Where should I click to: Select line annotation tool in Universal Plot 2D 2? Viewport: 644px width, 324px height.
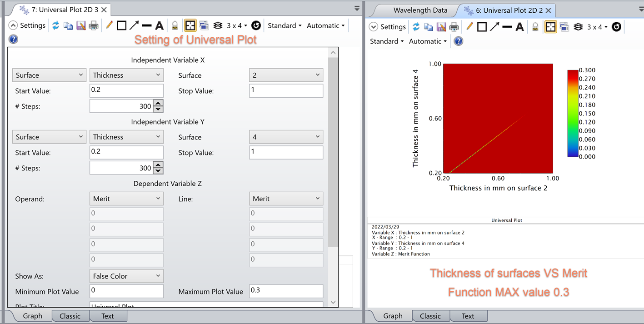click(507, 27)
